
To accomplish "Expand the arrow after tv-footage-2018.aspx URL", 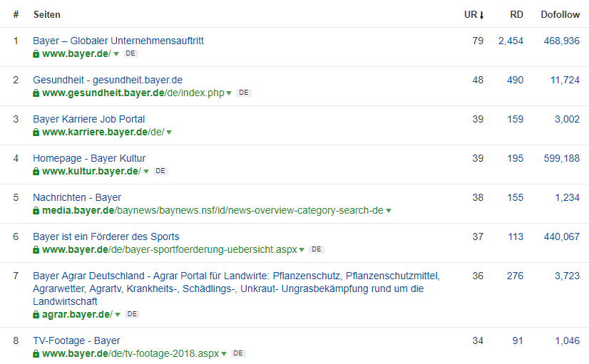I will [224, 354].
